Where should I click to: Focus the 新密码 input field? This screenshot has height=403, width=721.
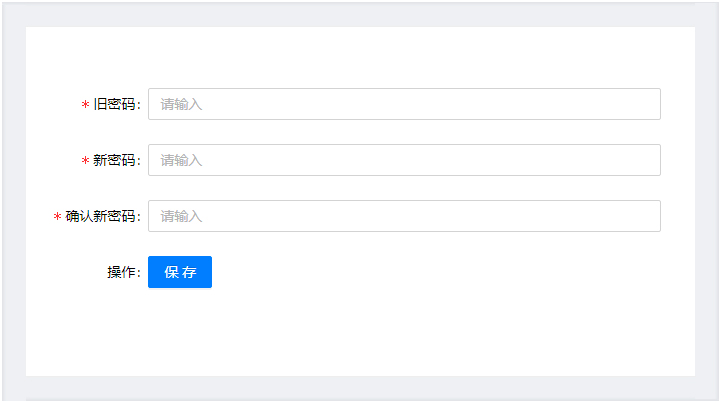coord(404,160)
